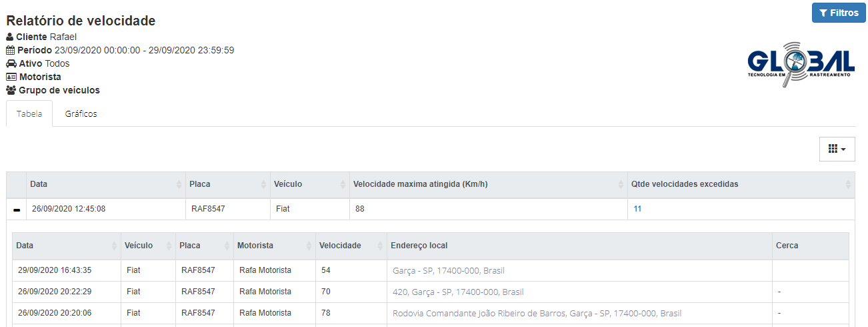Open the Rodovia Comandante João Ribeiro address
The image size is (868, 327).
[537, 313]
